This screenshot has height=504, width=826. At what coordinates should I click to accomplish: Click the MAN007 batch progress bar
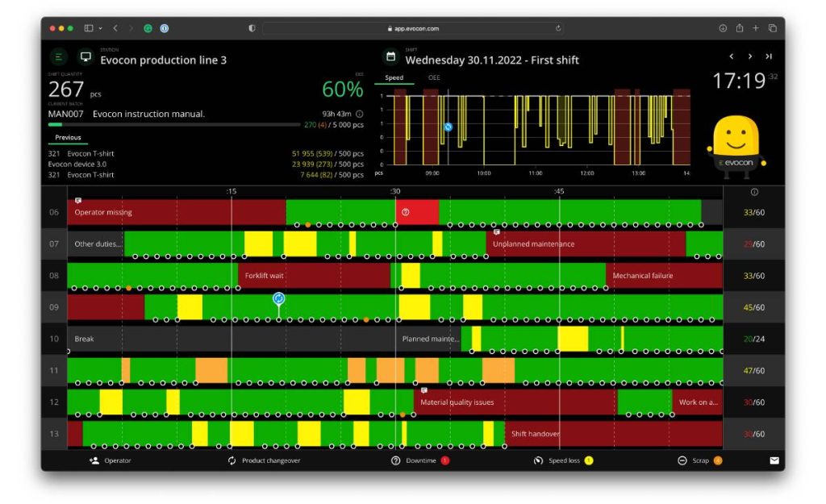(174, 125)
